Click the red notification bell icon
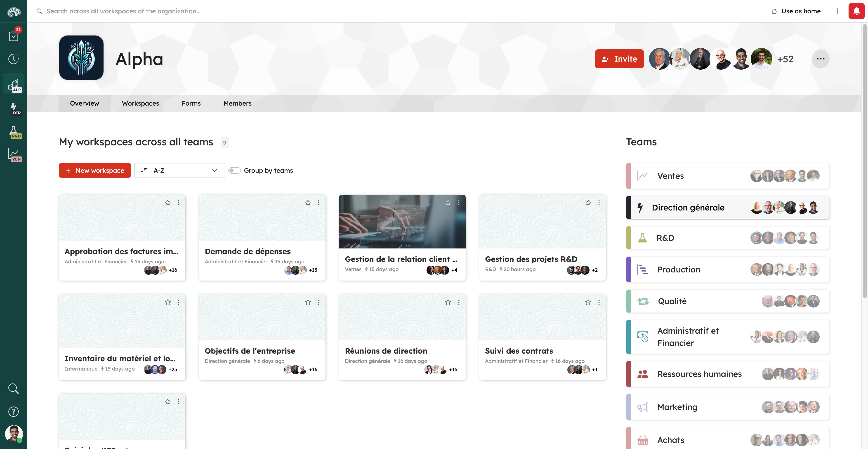The height and width of the screenshot is (449, 868). tap(856, 11)
